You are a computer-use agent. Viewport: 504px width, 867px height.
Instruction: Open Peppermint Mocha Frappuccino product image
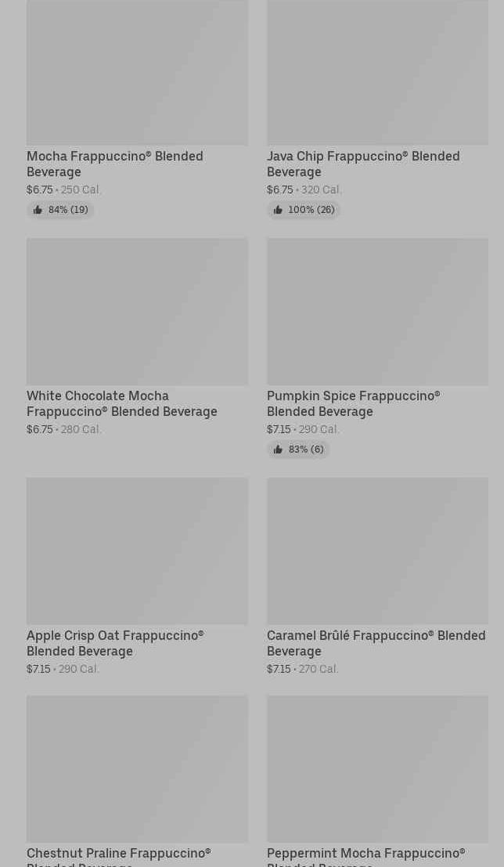pyautogui.click(x=377, y=768)
